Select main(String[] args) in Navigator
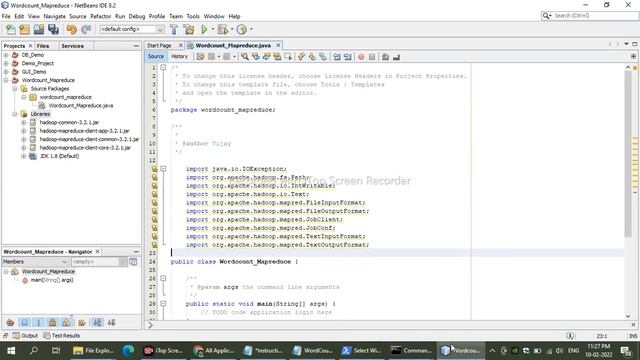The width and height of the screenshot is (640, 360). click(x=52, y=280)
